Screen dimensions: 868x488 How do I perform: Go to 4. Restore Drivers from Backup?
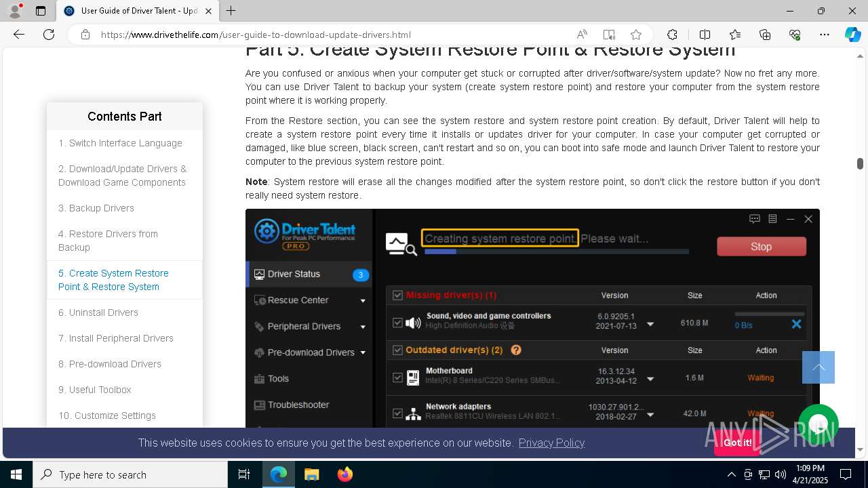[108, 241]
